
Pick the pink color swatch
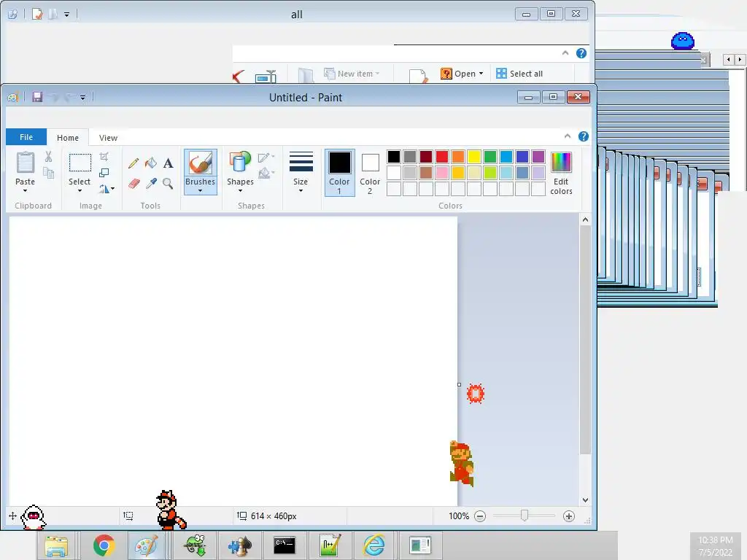pyautogui.click(x=442, y=172)
